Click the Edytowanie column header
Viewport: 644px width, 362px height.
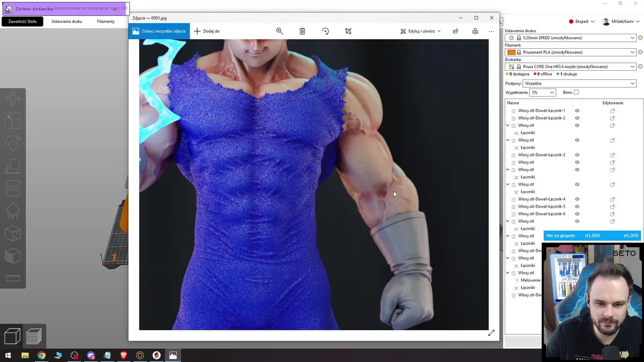(x=613, y=103)
